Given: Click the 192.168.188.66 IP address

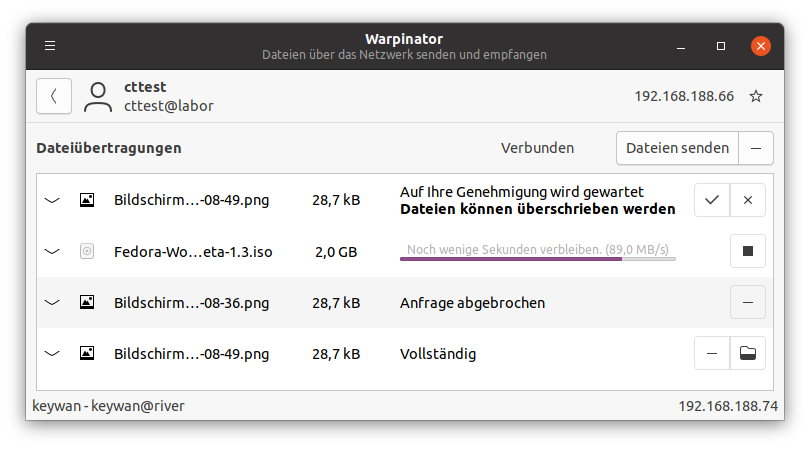Looking at the screenshot, I should pos(684,96).
